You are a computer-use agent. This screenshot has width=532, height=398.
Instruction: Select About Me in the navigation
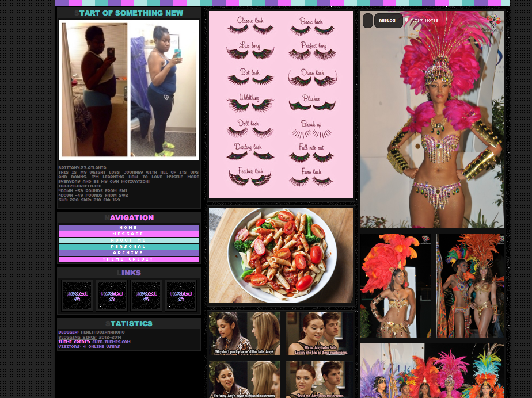[x=129, y=240]
